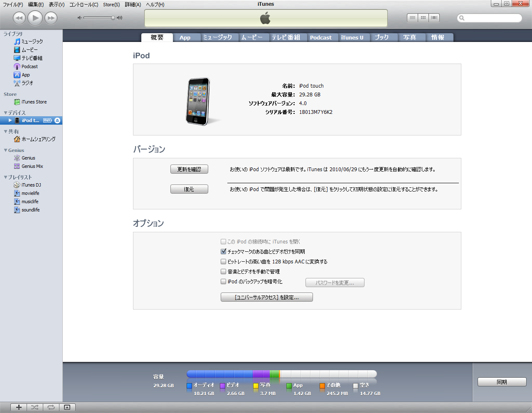Open ミュージック library in sidebar
The height and width of the screenshot is (413, 532).
31,42
